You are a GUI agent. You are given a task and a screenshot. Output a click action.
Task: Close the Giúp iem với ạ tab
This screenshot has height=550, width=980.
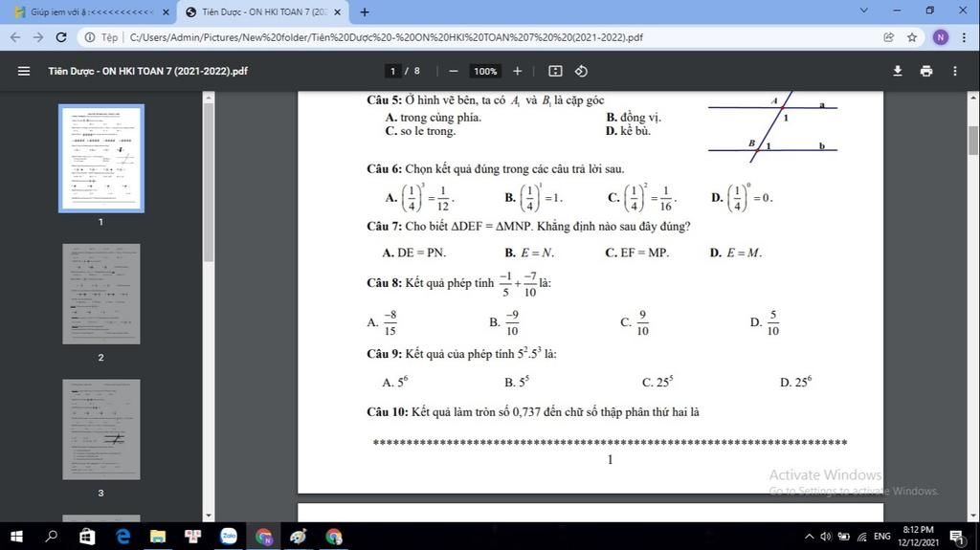pos(166,11)
